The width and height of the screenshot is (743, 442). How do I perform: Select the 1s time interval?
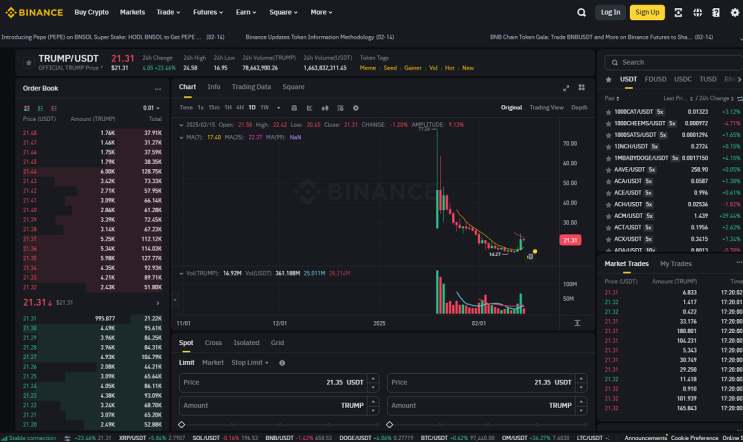click(x=200, y=108)
